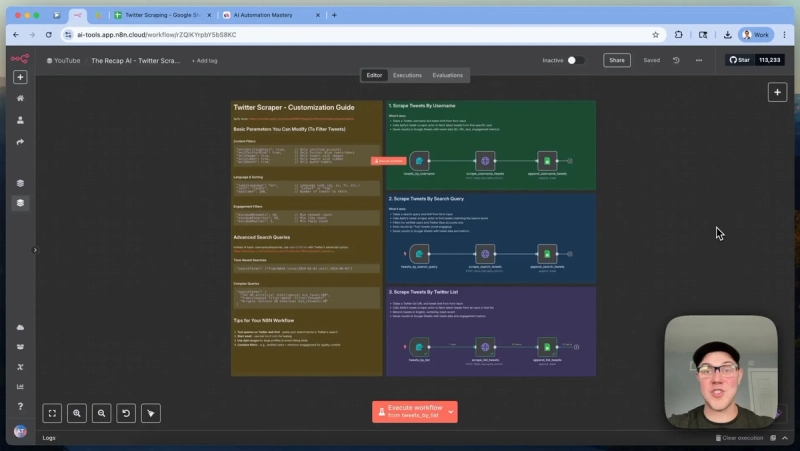Viewport: 800px width, 451px height.
Task: Click the Add tag link
Action: click(205, 61)
